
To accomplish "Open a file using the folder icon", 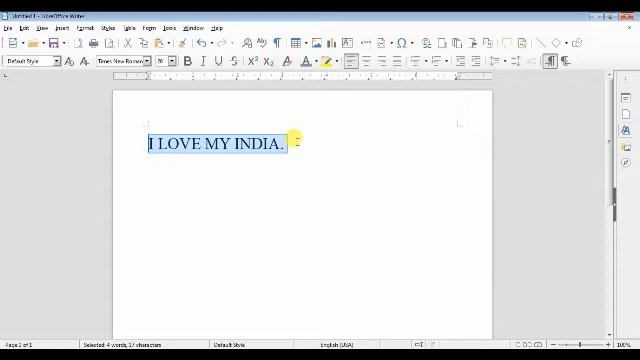I will 33,43.
